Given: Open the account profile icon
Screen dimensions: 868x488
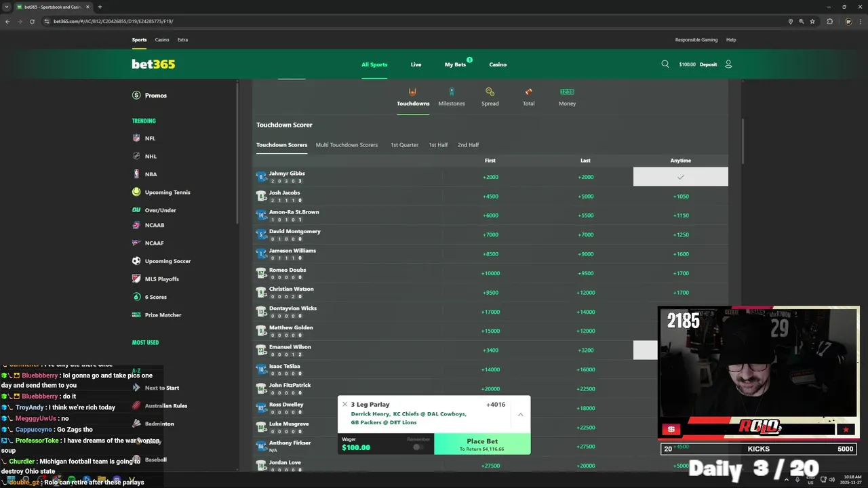Looking at the screenshot, I should click(728, 64).
